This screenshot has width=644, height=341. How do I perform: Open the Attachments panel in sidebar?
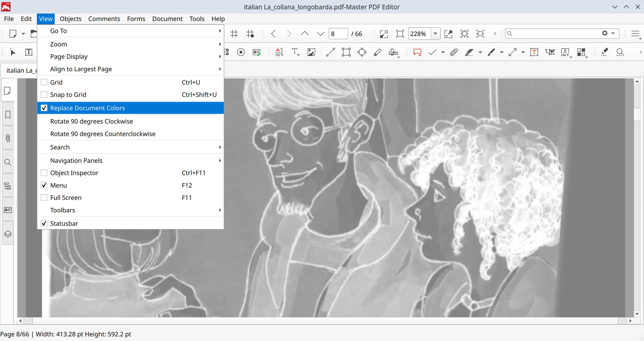[x=7, y=138]
